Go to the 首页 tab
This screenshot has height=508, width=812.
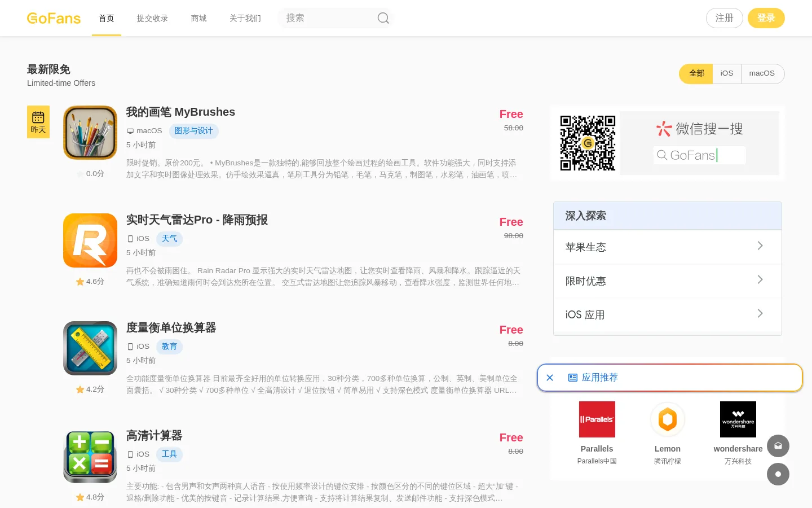pyautogui.click(x=107, y=18)
